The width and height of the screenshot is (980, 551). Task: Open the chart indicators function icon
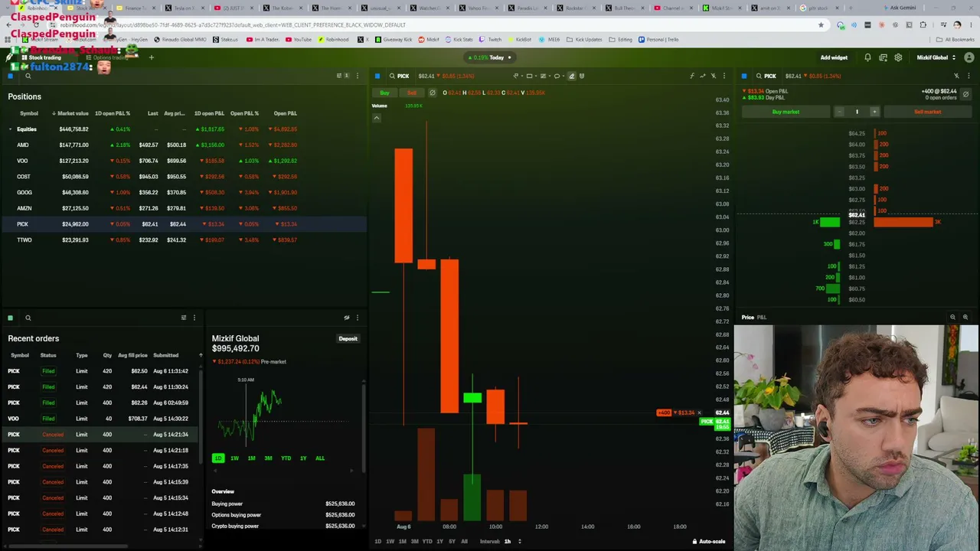tap(692, 76)
